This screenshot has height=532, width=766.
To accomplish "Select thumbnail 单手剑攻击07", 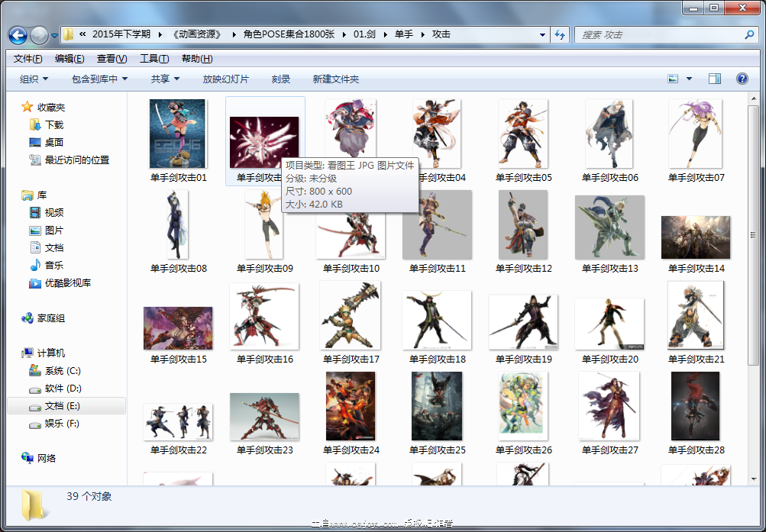I will point(695,134).
